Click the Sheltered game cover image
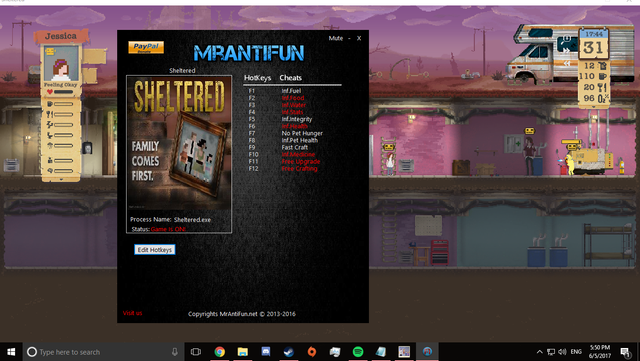 179,143
